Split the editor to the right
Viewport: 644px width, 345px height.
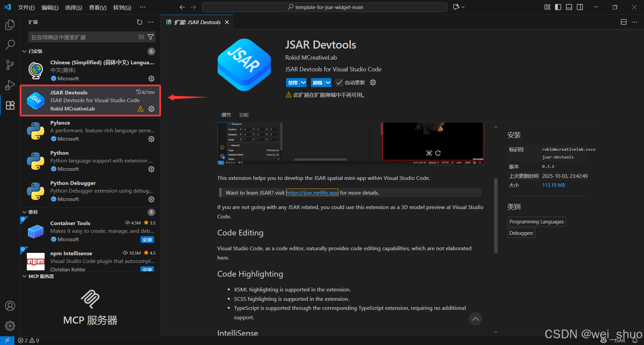(x=624, y=22)
